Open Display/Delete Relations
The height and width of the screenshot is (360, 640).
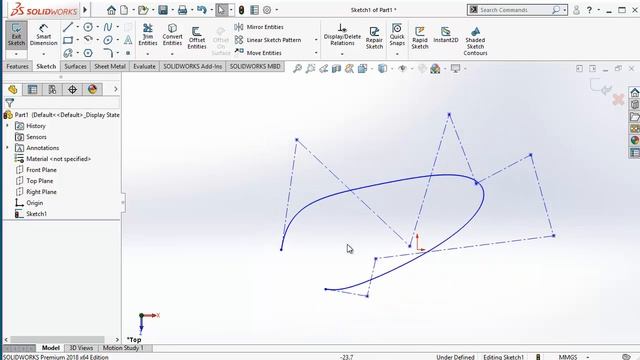point(342,35)
